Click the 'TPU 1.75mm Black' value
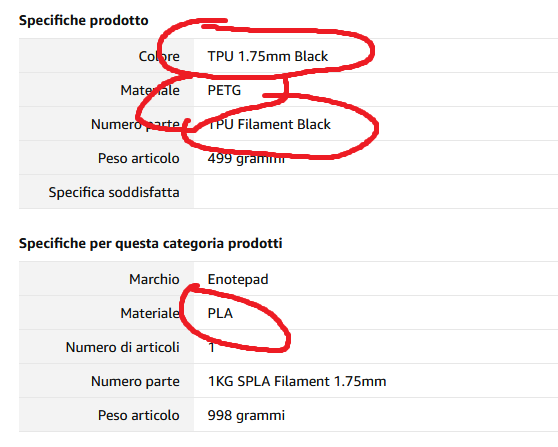 pyautogui.click(x=268, y=56)
